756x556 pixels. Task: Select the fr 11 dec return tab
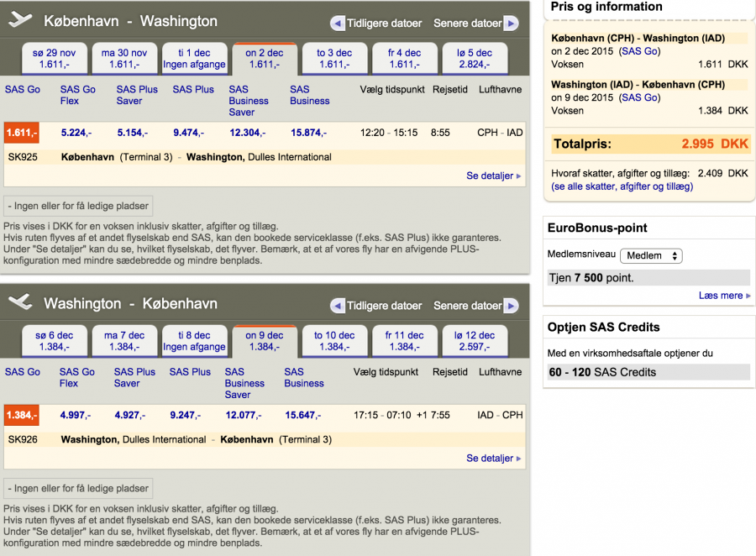pos(405,342)
